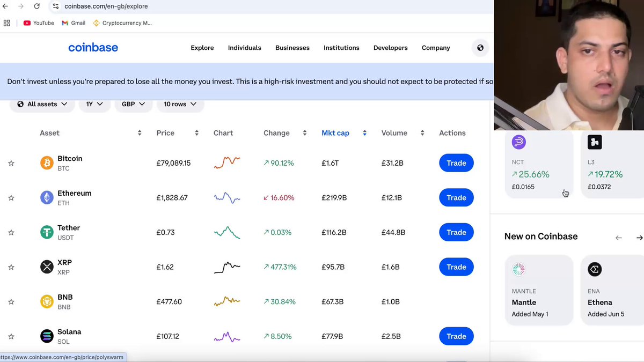This screenshot has height=362, width=644.
Task: Click the NCT token icon
Action: [x=519, y=142]
